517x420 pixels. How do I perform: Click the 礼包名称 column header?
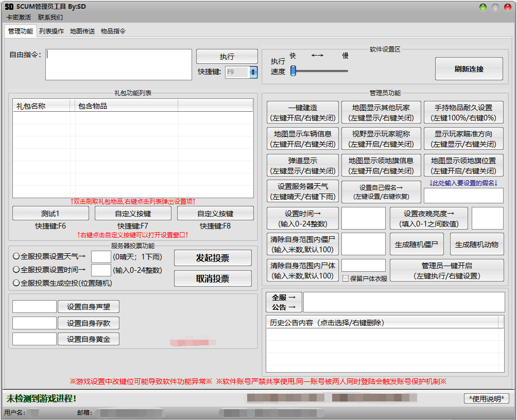pyautogui.click(x=41, y=106)
